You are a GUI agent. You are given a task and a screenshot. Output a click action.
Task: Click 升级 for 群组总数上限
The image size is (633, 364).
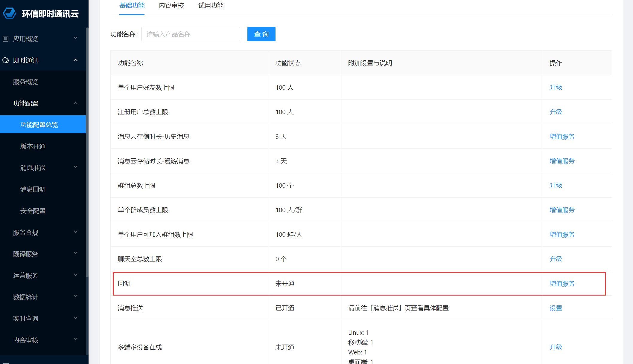(x=556, y=186)
